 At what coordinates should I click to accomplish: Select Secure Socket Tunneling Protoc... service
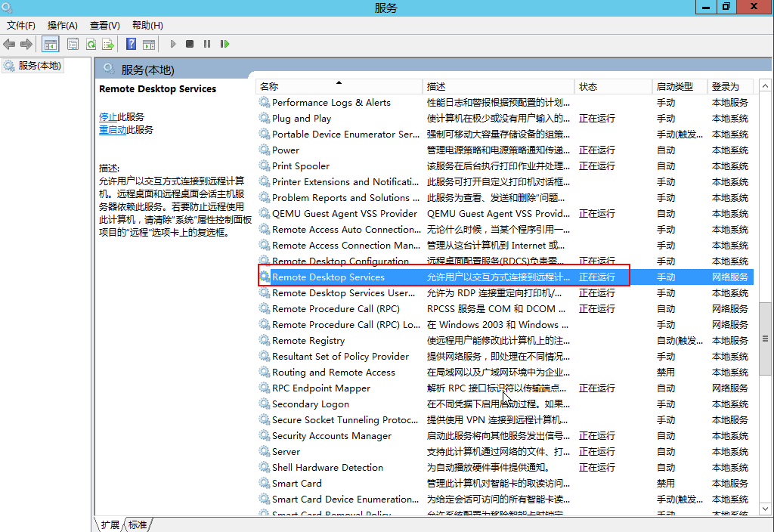tap(504, 419)
